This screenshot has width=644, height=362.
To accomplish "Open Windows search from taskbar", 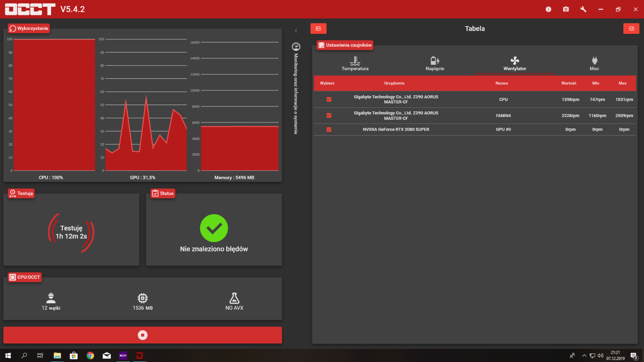I will [x=24, y=356].
